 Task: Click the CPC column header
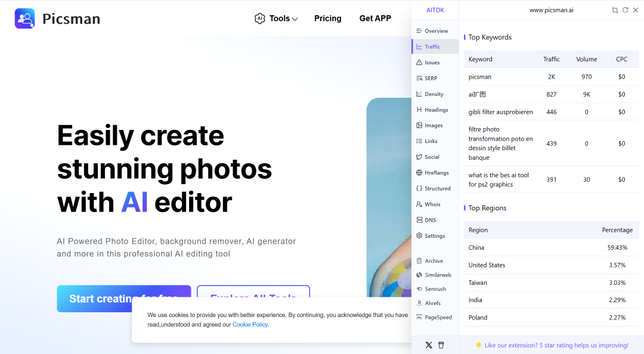click(x=621, y=59)
